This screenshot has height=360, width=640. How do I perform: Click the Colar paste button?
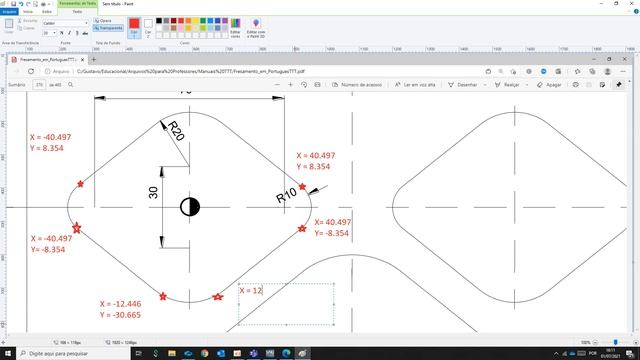(x=9, y=27)
